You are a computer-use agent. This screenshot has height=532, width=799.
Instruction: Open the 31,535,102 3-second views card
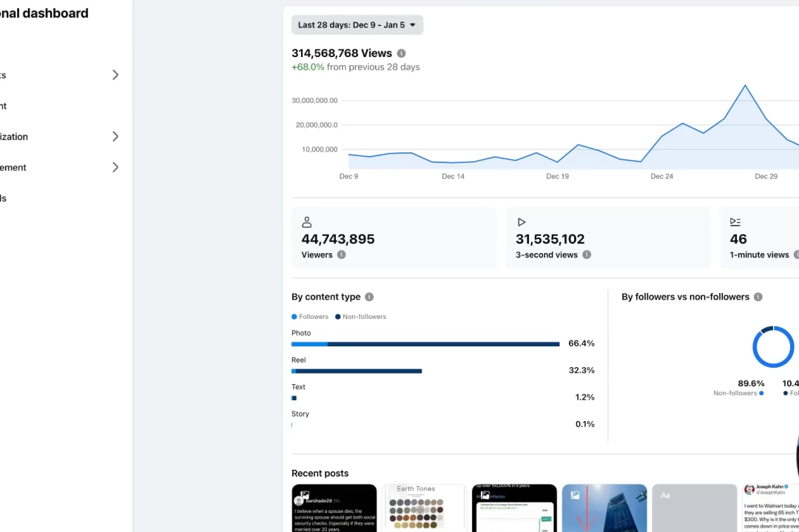(x=607, y=238)
